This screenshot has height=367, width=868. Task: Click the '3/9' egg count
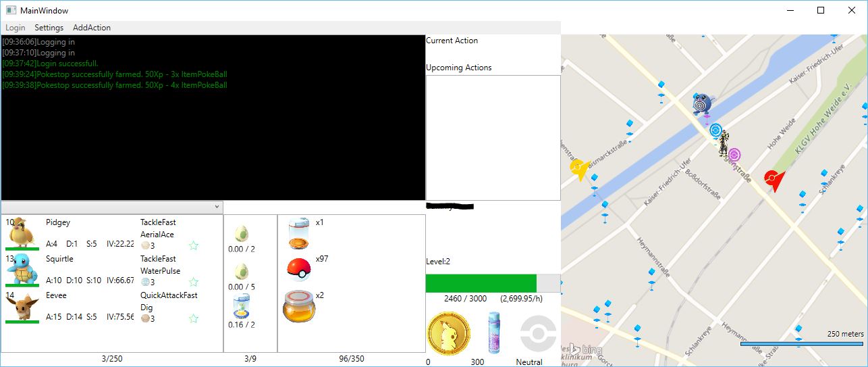(250, 359)
